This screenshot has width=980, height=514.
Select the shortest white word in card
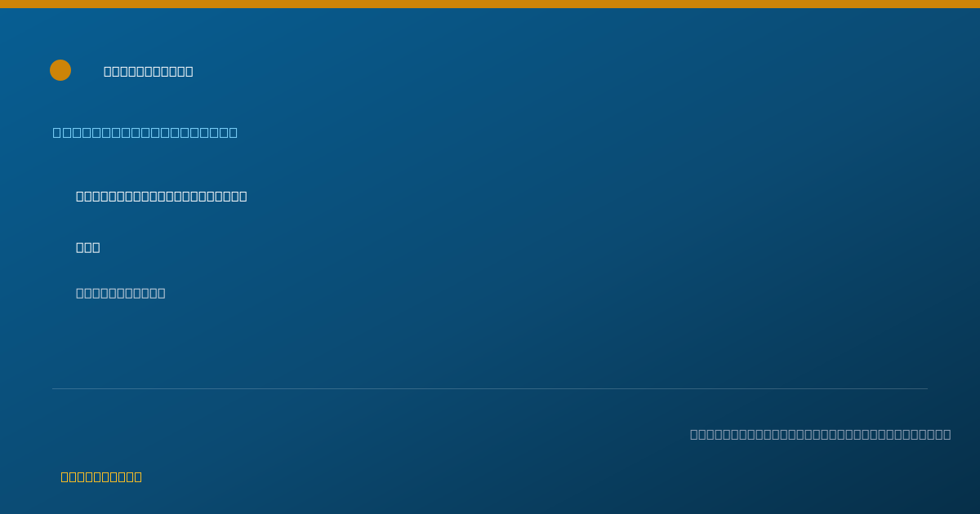[x=88, y=247]
